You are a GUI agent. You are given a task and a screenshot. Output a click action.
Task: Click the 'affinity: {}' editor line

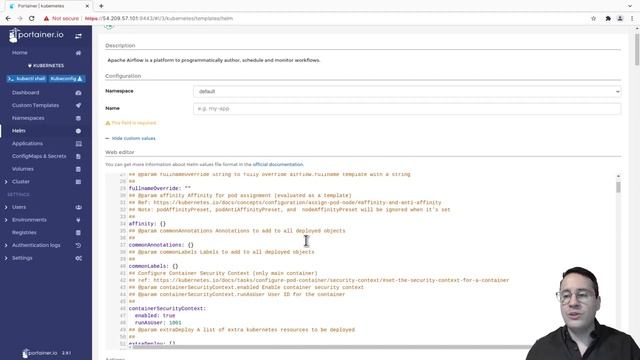pyautogui.click(x=147, y=224)
